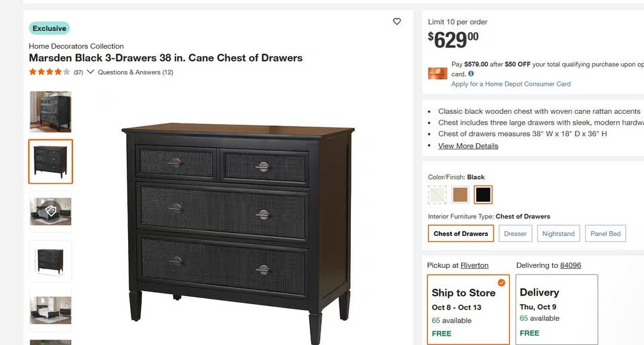Pick the white color swatch
The image size is (644, 345).
point(437,194)
